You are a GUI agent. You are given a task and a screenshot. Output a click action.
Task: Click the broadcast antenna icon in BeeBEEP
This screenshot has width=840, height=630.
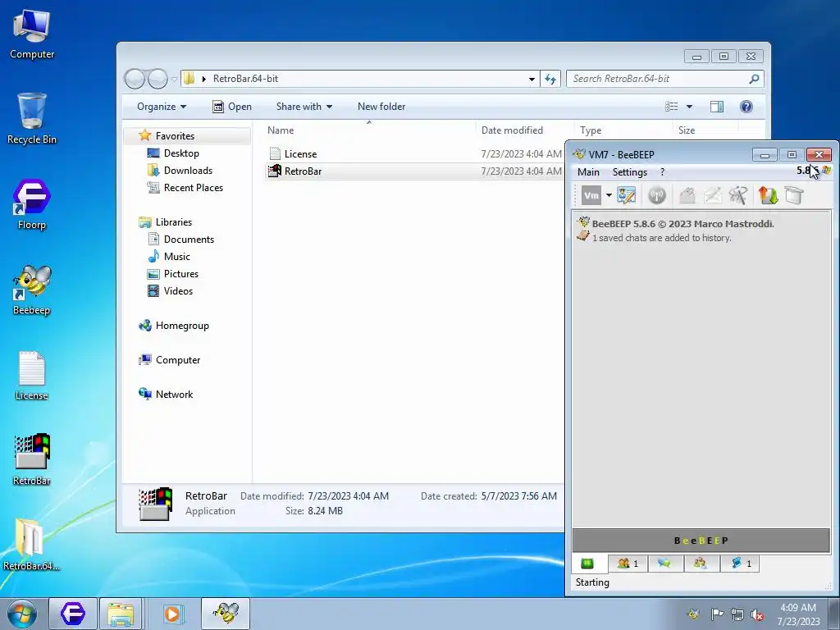click(657, 195)
